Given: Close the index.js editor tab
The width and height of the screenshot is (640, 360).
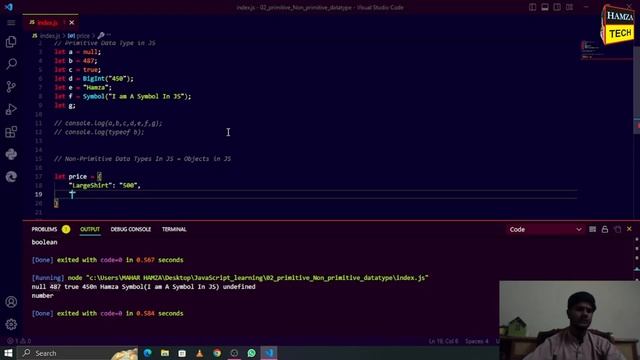Looking at the screenshot, I should tap(71, 22).
